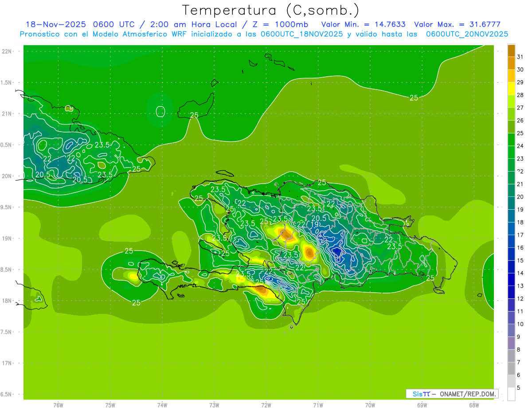Screen dimensions: 532x411
Task: Click the 76W longitude axis label
Action: point(58,405)
